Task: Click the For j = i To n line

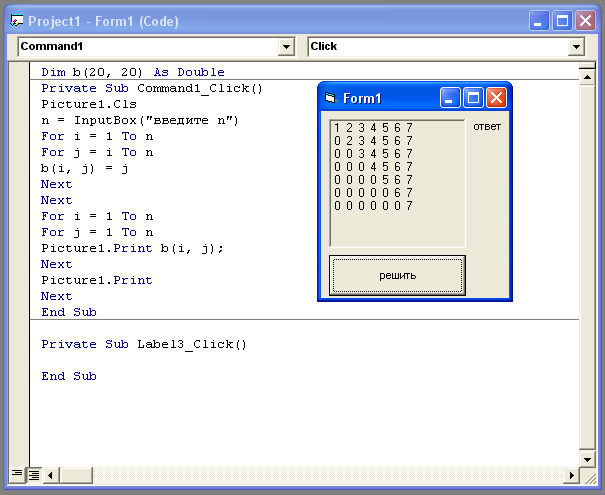Action: pos(97,152)
